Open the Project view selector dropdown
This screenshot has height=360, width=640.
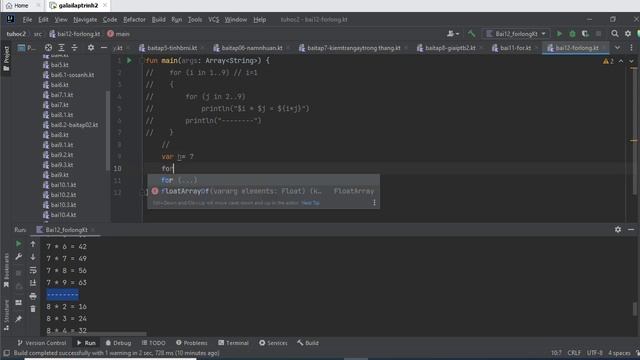27,48
